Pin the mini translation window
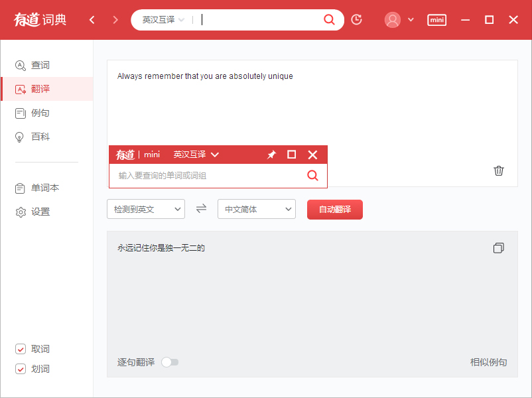The width and height of the screenshot is (532, 398). click(271, 155)
